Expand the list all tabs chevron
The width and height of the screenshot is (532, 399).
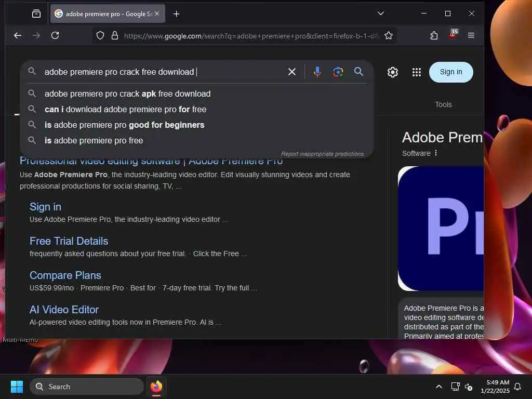[x=381, y=13]
